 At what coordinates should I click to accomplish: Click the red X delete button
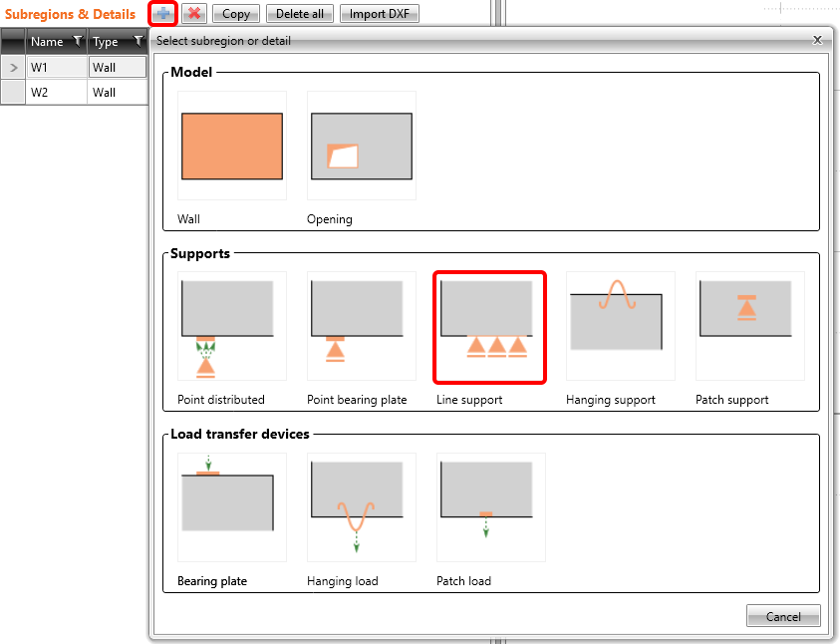coord(195,14)
